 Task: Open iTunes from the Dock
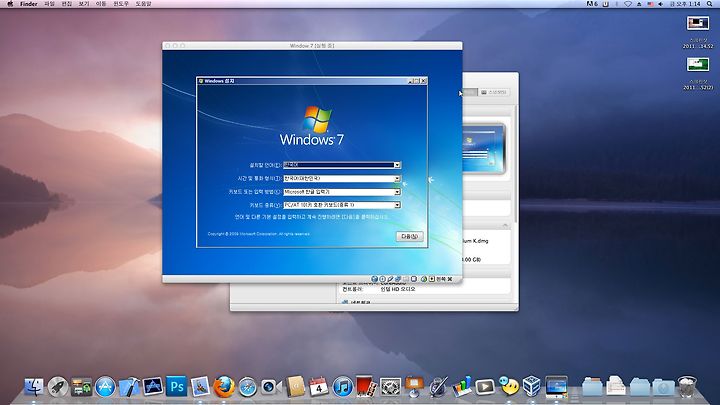(342, 387)
